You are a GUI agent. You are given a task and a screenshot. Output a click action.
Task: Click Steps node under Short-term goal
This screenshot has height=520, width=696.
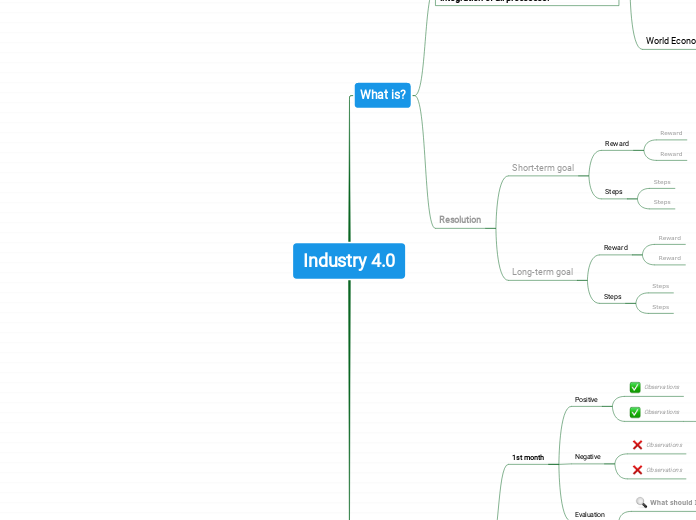613,191
